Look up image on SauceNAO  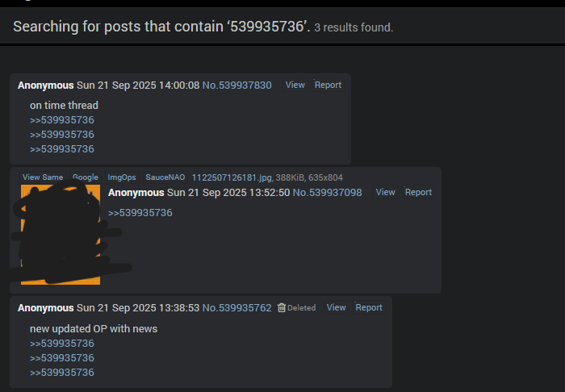(165, 177)
